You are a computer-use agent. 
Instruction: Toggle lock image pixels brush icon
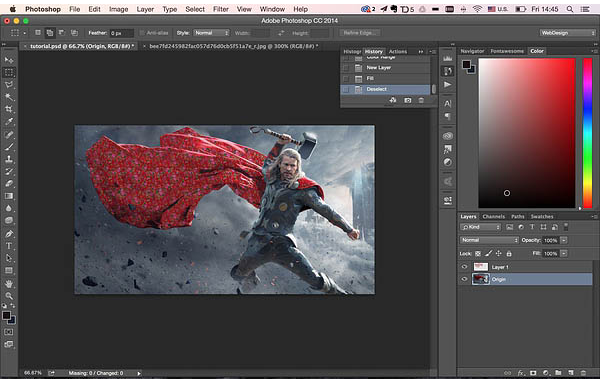[488, 254]
